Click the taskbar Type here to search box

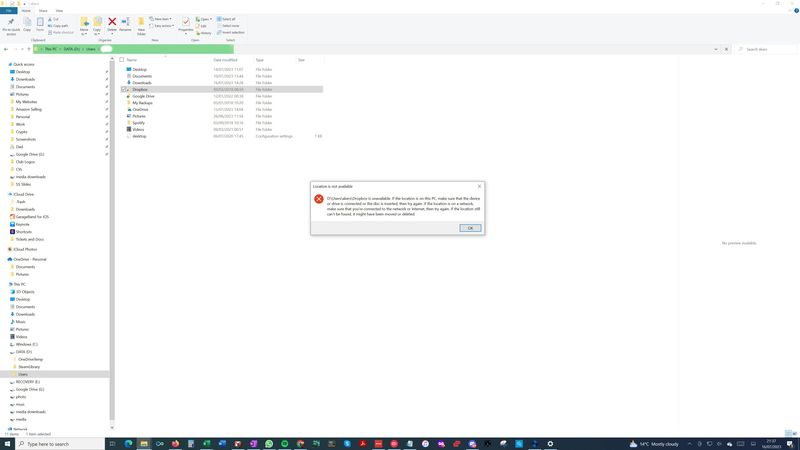coord(60,444)
